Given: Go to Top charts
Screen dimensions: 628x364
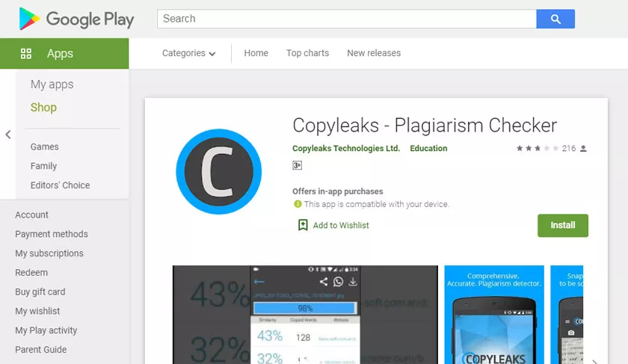Looking at the screenshot, I should coord(307,53).
